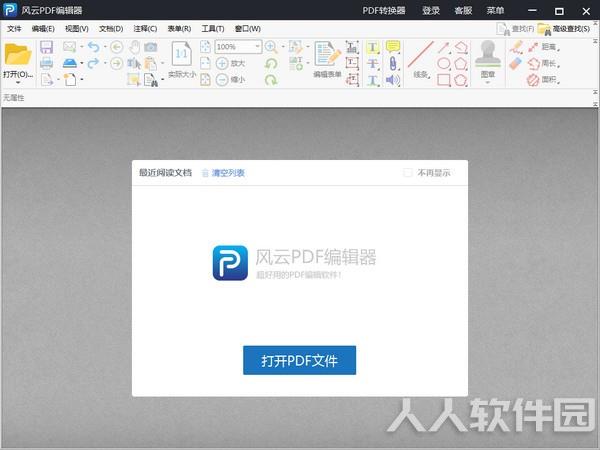This screenshot has width=600, height=450.
Task: Open the 文件 menu
Action: pos(14,29)
